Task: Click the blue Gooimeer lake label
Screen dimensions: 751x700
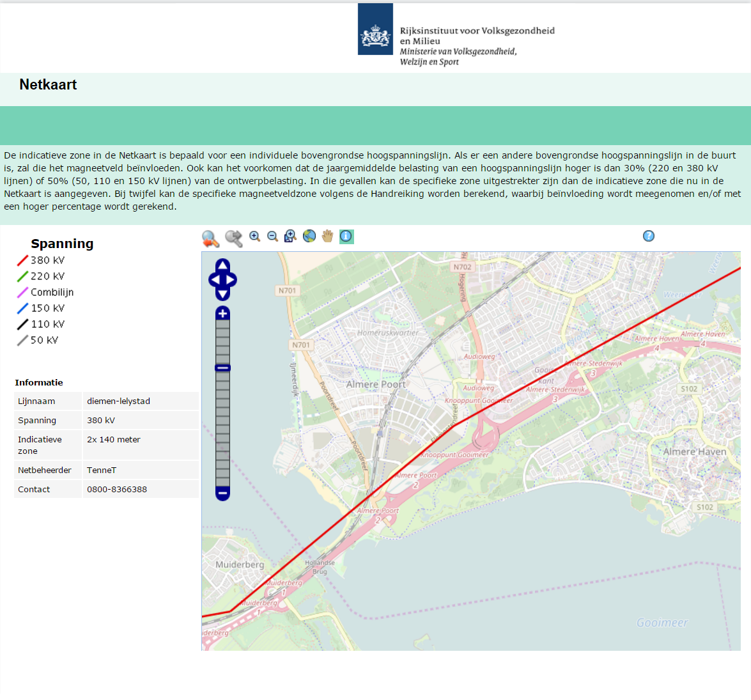Action: click(662, 623)
